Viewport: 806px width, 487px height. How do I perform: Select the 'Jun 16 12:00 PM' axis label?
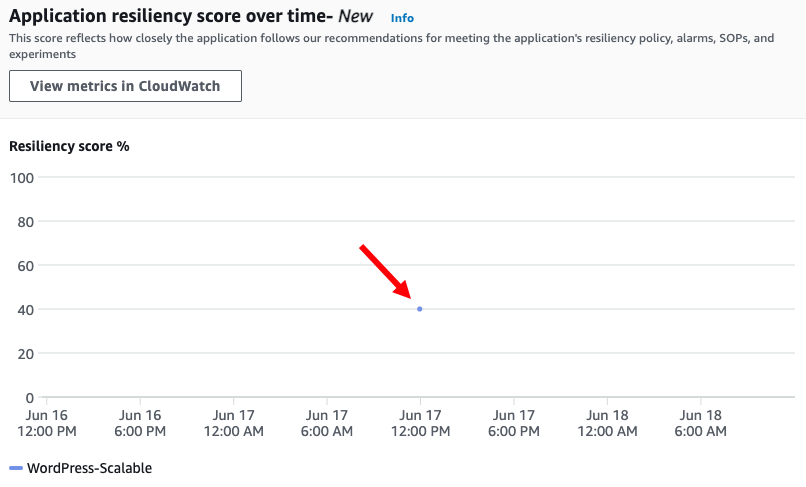[x=47, y=423]
